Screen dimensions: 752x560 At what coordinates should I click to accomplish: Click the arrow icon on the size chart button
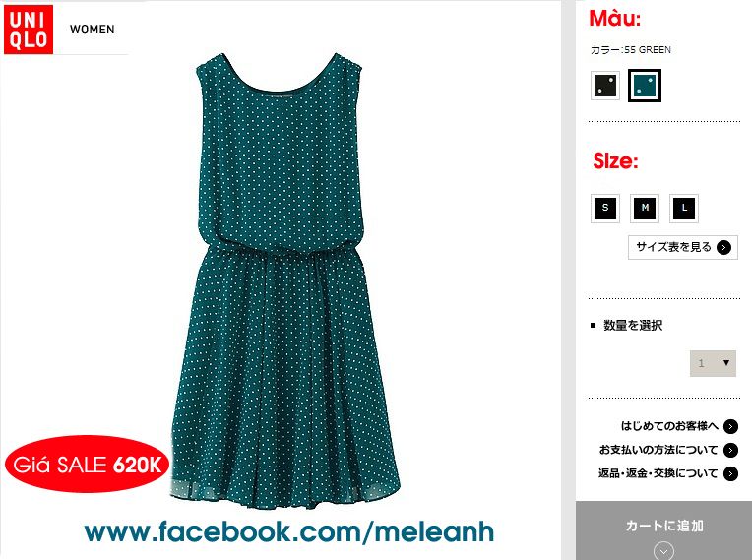(x=723, y=247)
